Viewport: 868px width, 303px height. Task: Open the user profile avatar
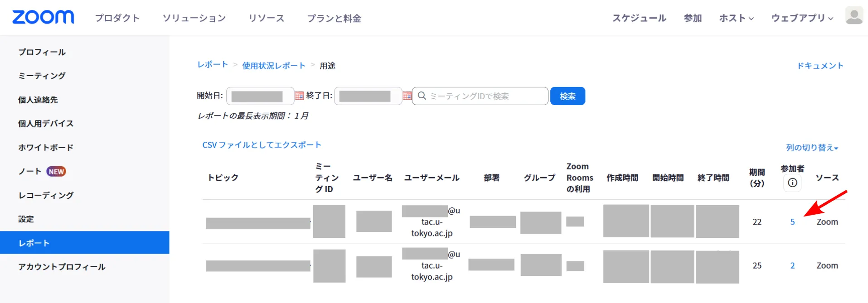point(854,16)
